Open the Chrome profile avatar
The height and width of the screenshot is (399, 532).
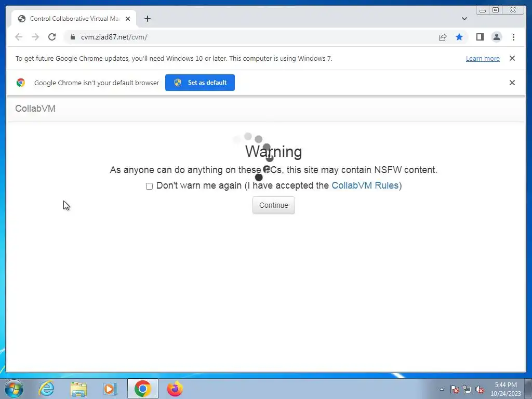[x=496, y=37]
